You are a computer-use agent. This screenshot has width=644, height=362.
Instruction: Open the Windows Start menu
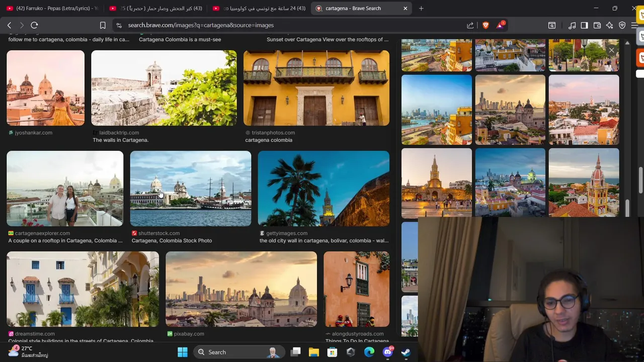point(183,352)
